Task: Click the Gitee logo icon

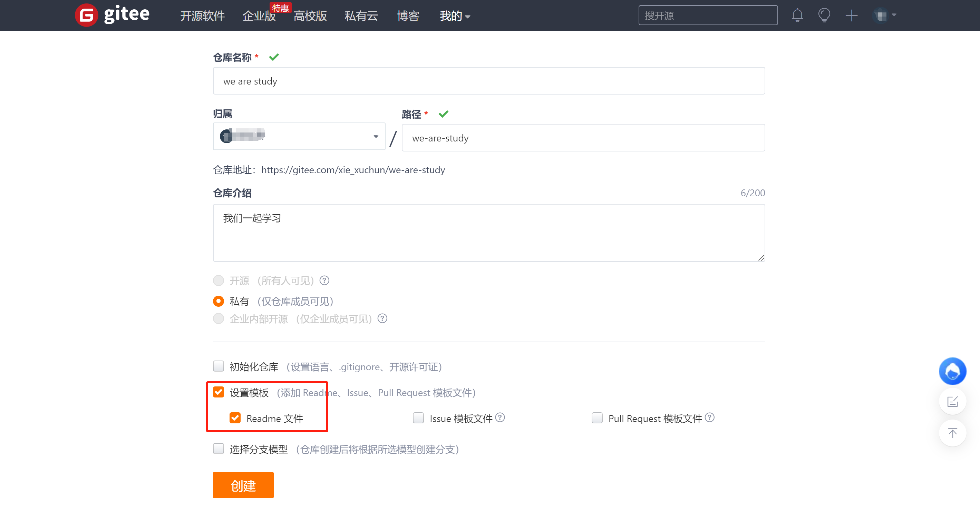Action: 86,15
